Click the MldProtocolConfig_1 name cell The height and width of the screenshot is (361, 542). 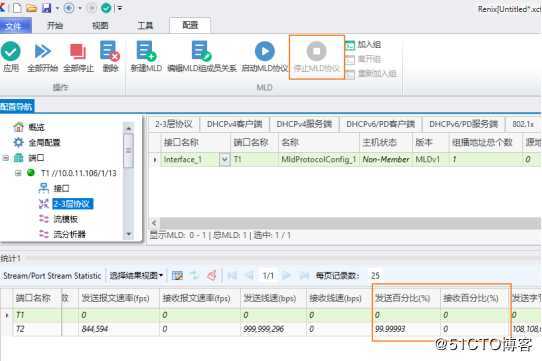point(318,159)
